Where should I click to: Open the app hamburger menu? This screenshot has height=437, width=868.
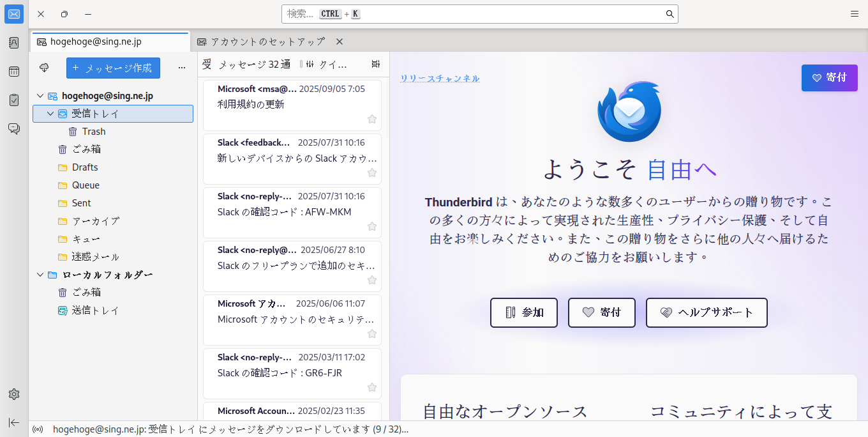855,14
